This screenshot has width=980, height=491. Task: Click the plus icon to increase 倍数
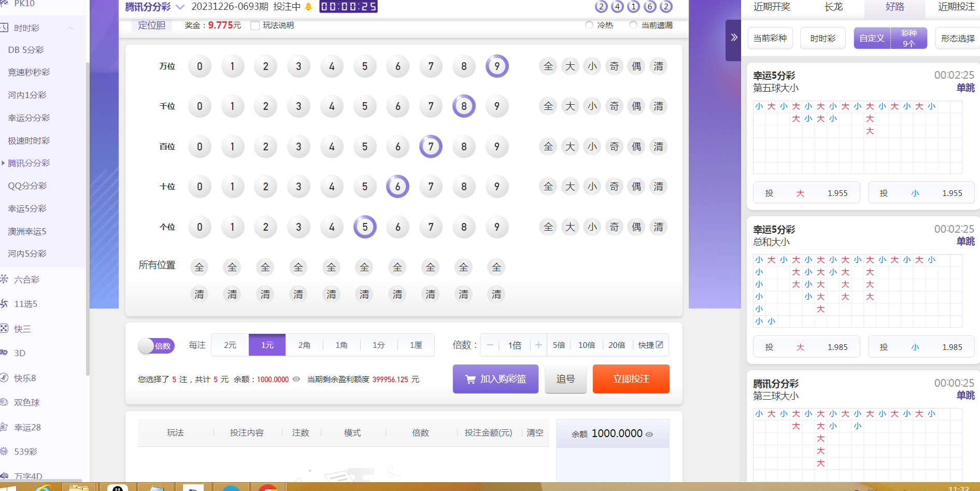click(x=538, y=345)
